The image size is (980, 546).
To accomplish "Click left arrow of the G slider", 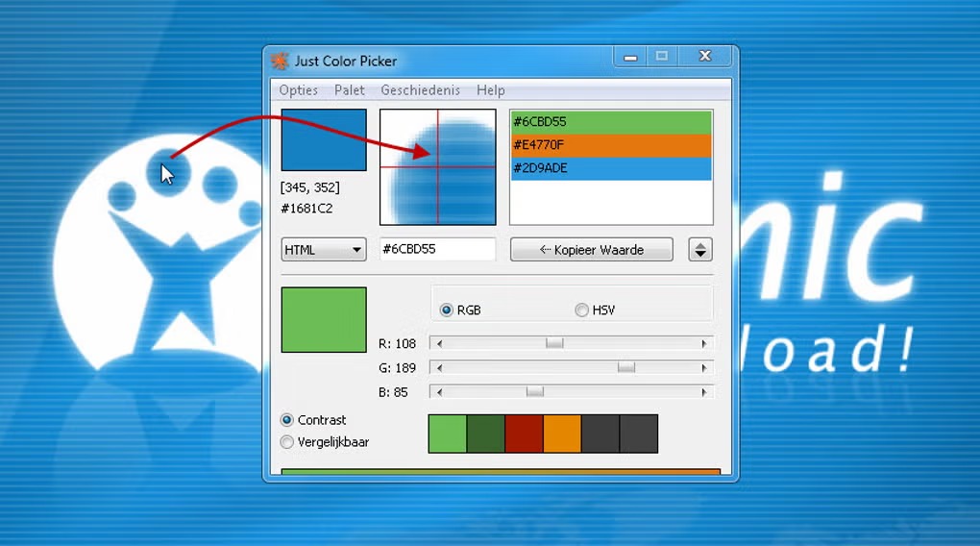I will (x=439, y=368).
